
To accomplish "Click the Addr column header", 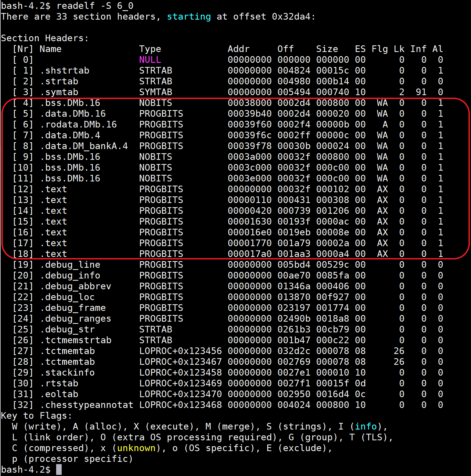I will point(238,49).
